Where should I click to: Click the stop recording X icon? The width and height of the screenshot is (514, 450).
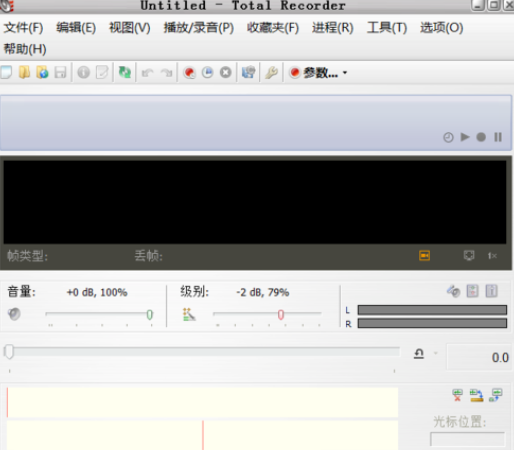click(x=226, y=72)
